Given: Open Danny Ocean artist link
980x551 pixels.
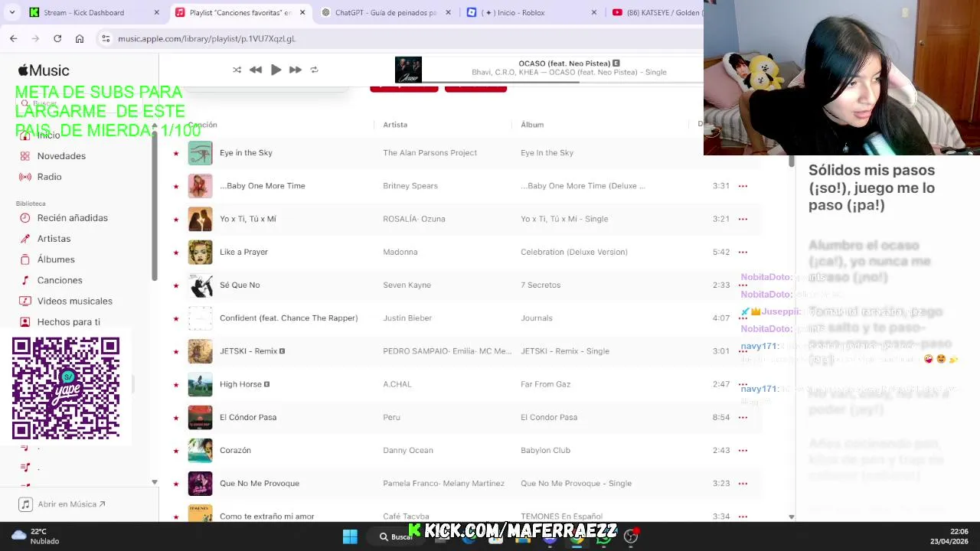Looking at the screenshot, I should pyautogui.click(x=408, y=450).
